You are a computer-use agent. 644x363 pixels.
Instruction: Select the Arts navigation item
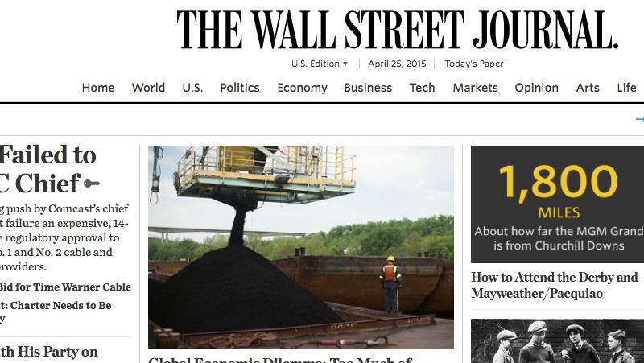(588, 88)
